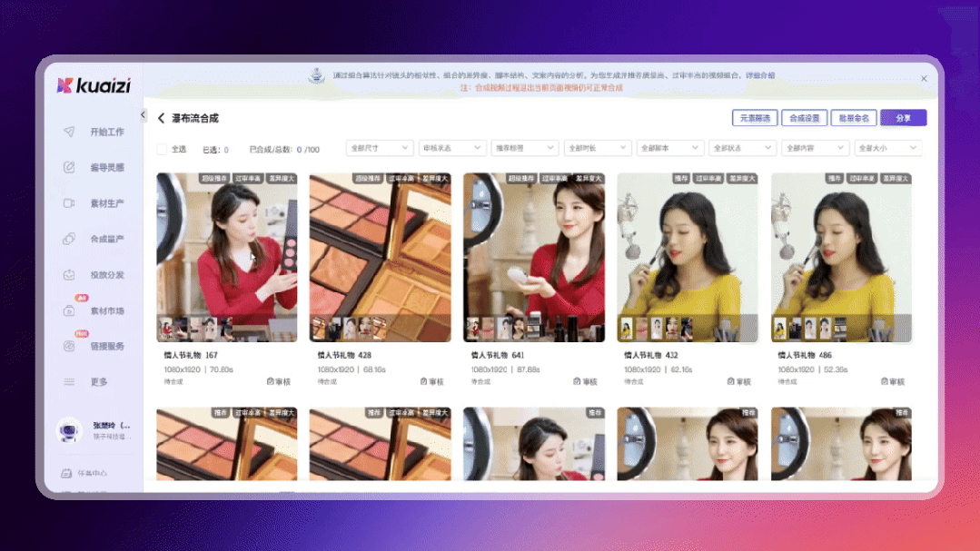The image size is (980, 551).
Task: Click 审核 icon for 情人节礼物 486
Action: (885, 381)
